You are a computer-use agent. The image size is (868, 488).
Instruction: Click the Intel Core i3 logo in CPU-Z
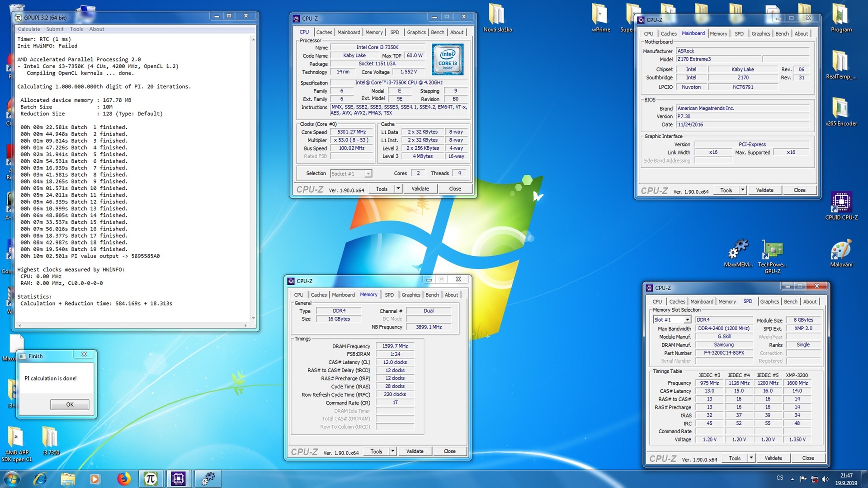(x=448, y=59)
